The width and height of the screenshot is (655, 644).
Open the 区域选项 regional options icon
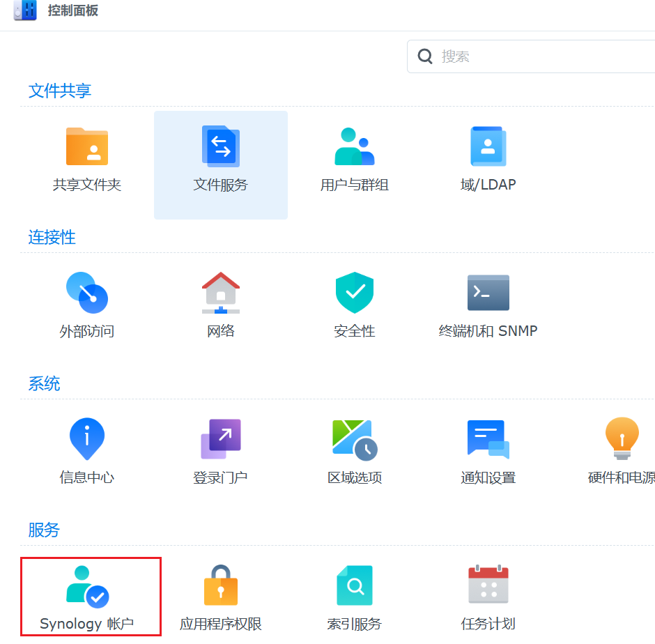coord(354,440)
